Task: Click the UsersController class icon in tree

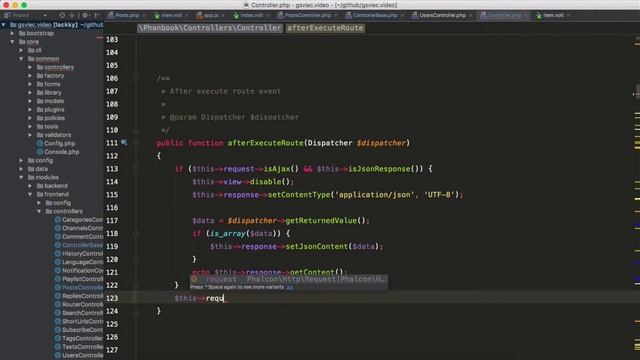Action: coord(58,356)
